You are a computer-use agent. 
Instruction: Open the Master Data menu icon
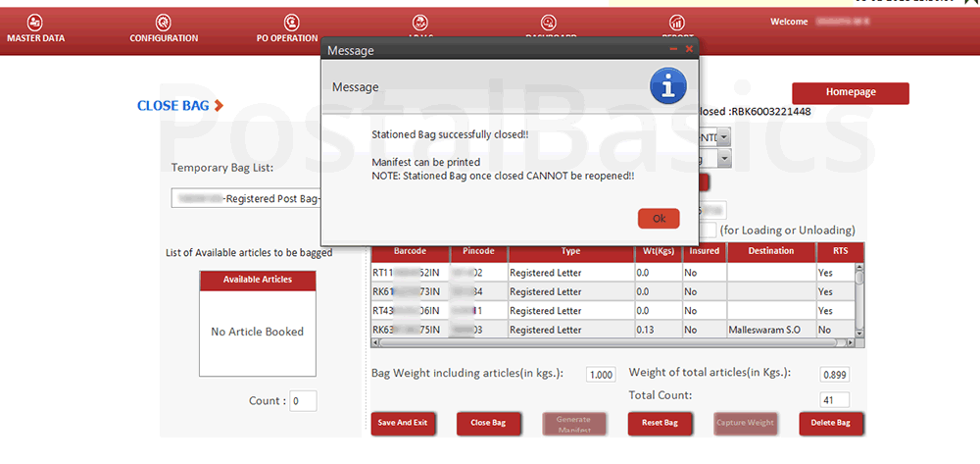pos(35,23)
